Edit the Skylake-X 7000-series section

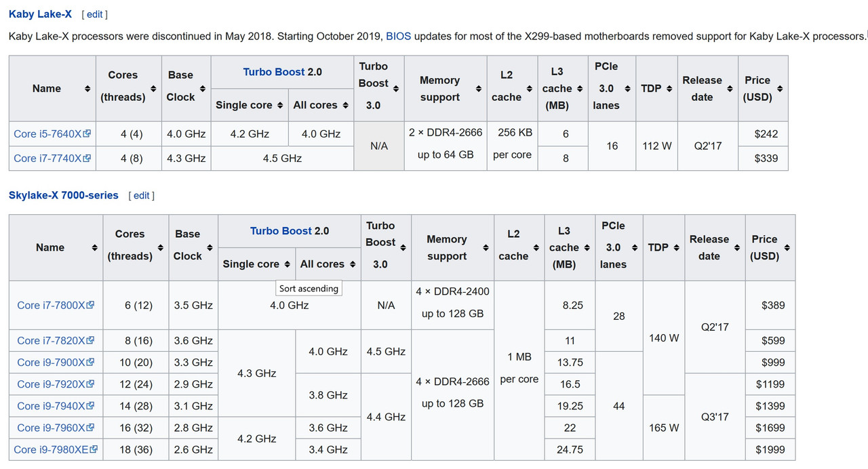tap(142, 196)
